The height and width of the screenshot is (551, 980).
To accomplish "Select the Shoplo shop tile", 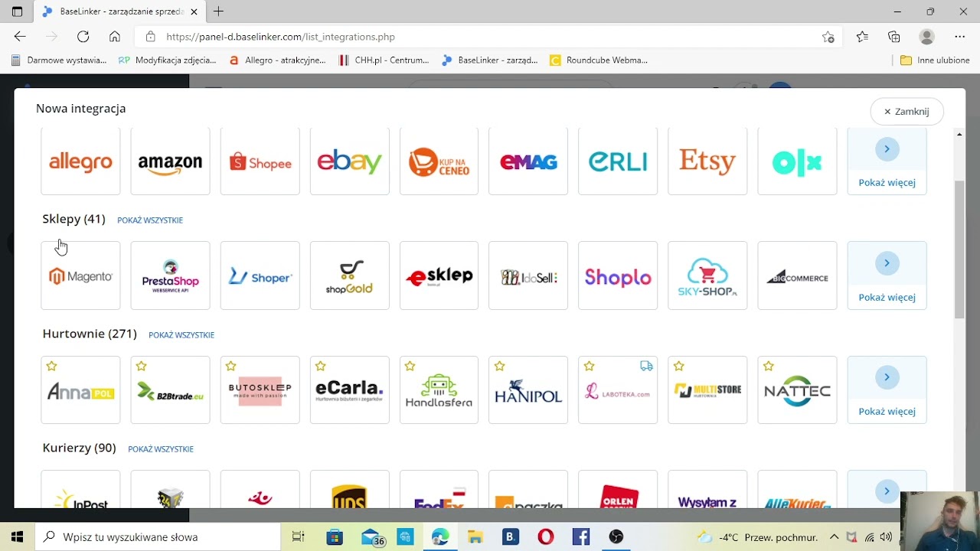I will (618, 275).
